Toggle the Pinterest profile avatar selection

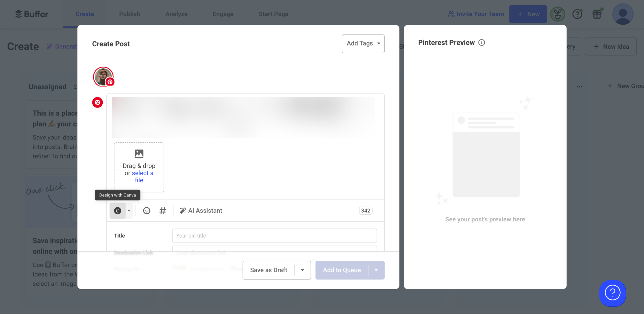[x=103, y=77]
